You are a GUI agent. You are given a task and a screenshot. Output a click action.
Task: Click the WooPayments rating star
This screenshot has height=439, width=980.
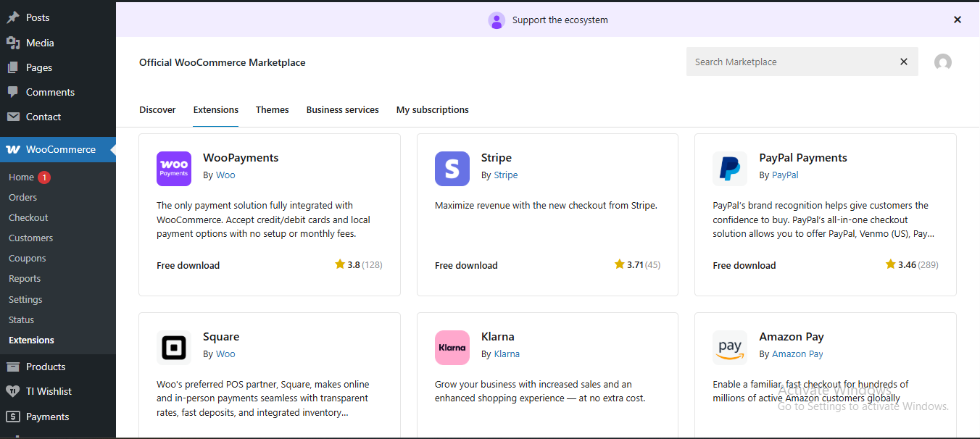[340, 264]
